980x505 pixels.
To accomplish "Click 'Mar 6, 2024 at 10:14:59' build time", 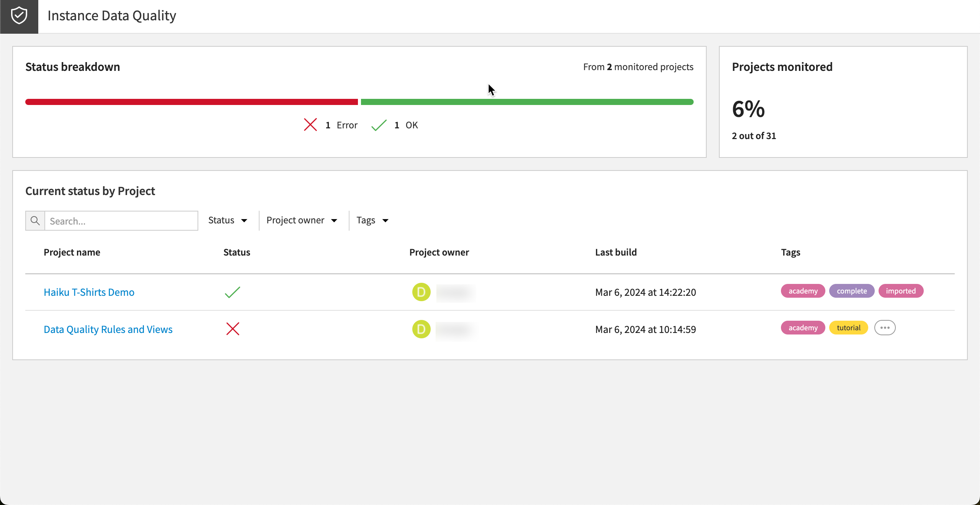I will click(x=645, y=330).
